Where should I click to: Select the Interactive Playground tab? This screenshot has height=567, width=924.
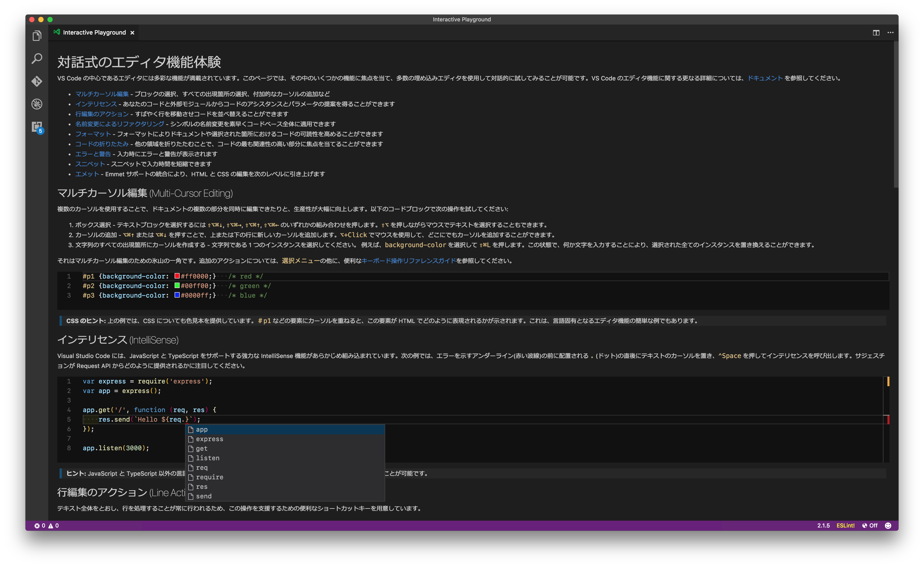[x=94, y=33]
